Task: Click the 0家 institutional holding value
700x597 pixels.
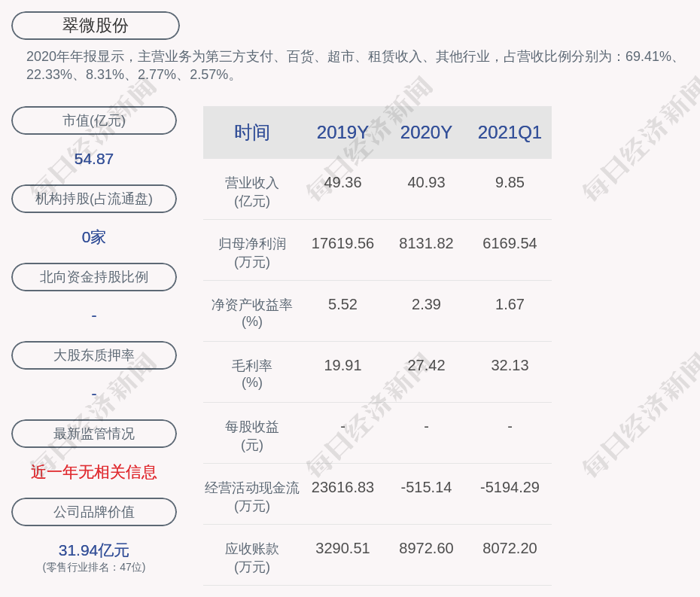Action: click(x=94, y=237)
